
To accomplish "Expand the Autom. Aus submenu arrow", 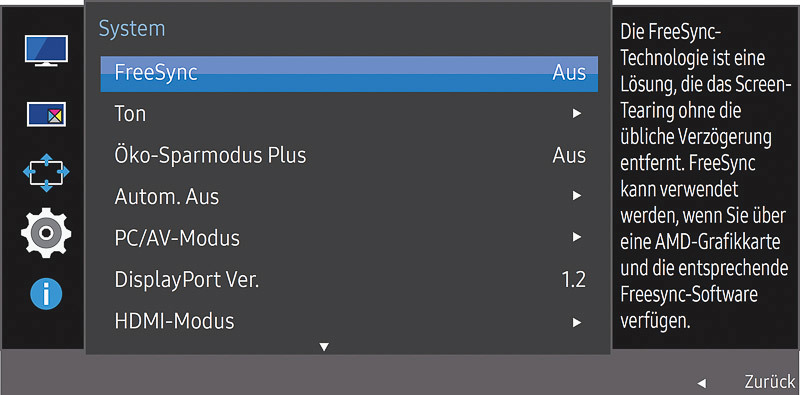I will [x=577, y=196].
